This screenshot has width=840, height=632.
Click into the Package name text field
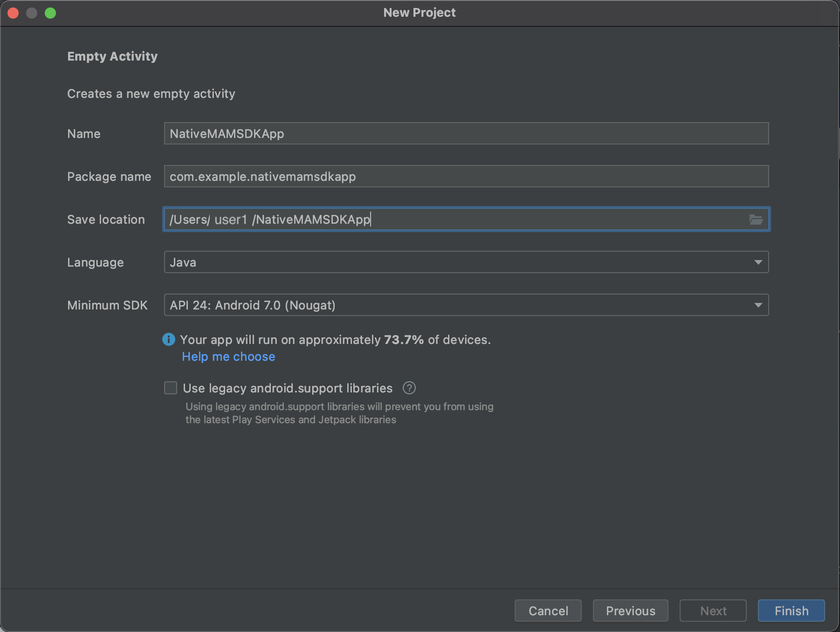[466, 177]
